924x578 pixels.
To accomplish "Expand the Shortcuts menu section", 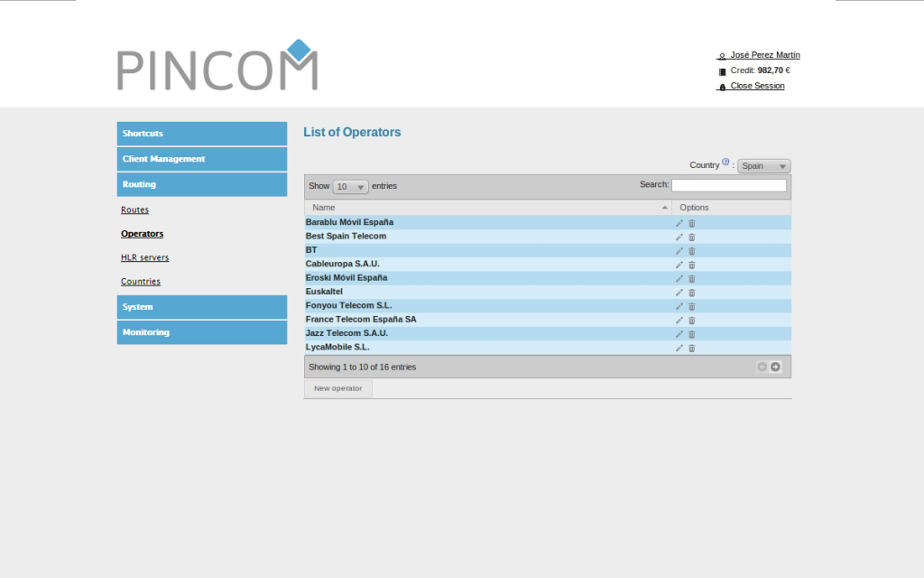I will point(202,134).
